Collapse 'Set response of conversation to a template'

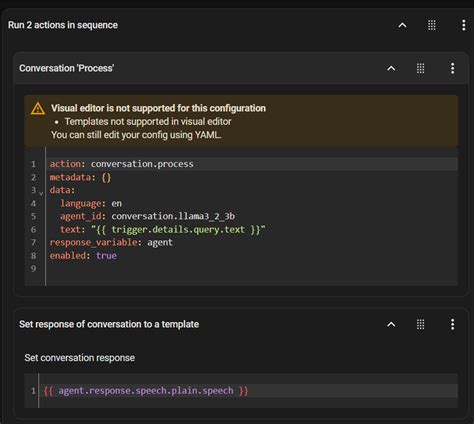(391, 324)
